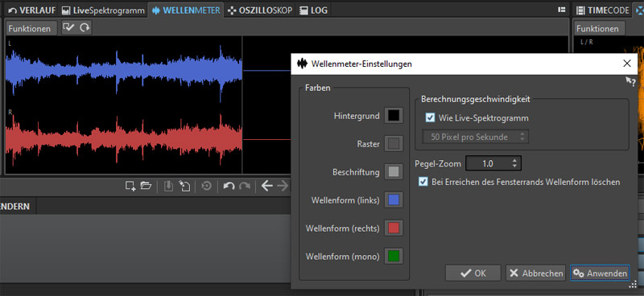Viewport: 644px width, 296px height.
Task: Click the reset circular-arrow icon in Wellenmeter toolbar
Action: (x=85, y=27)
